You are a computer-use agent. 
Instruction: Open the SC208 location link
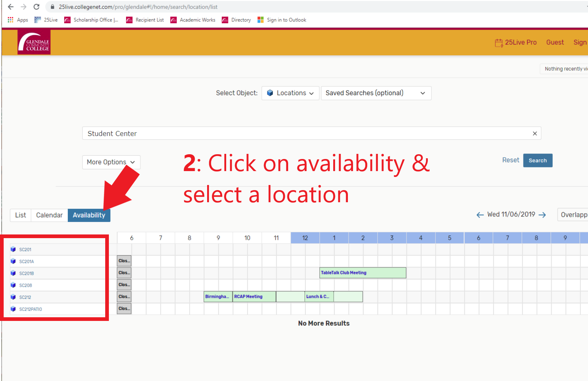(26, 285)
